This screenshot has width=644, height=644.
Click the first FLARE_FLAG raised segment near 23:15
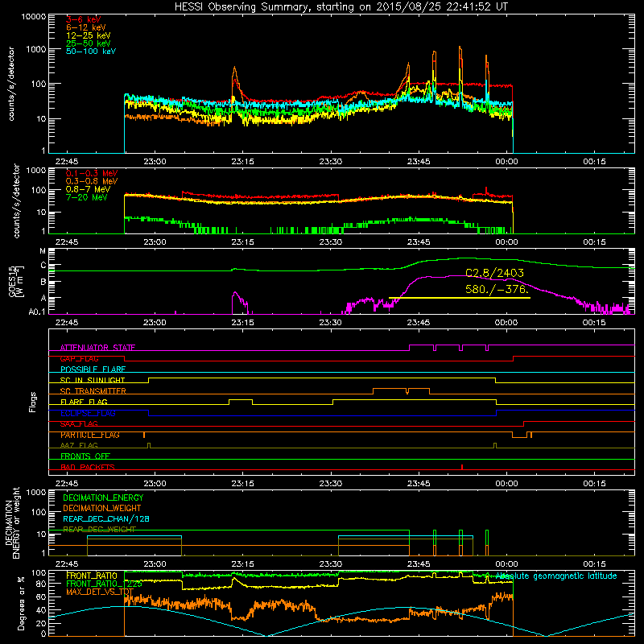click(x=241, y=399)
